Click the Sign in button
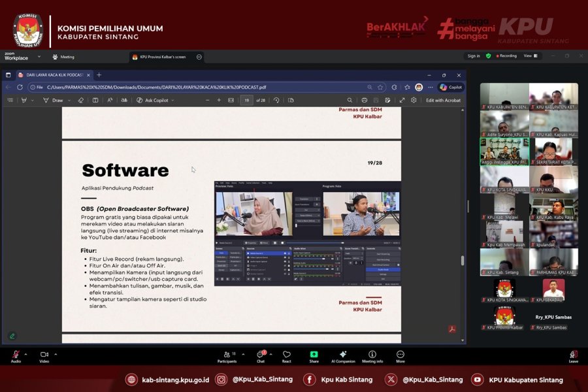 474,56
